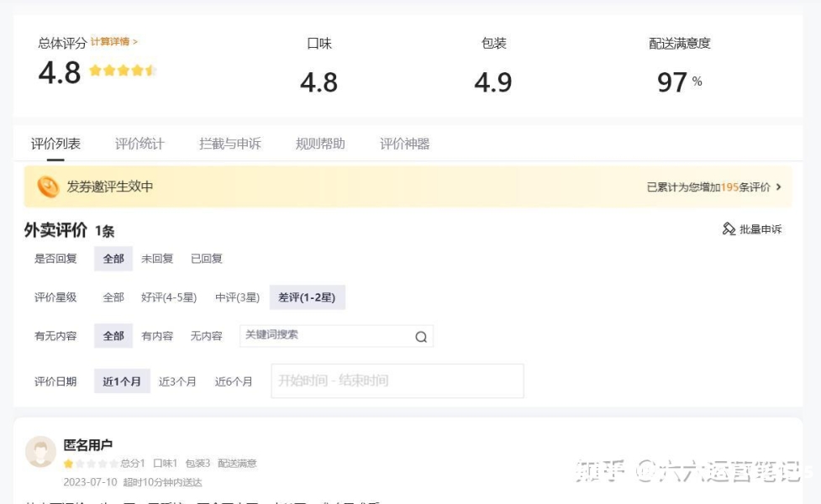Filter by 中评(3星) rating
Image resolution: width=821 pixels, height=504 pixels.
tap(237, 297)
